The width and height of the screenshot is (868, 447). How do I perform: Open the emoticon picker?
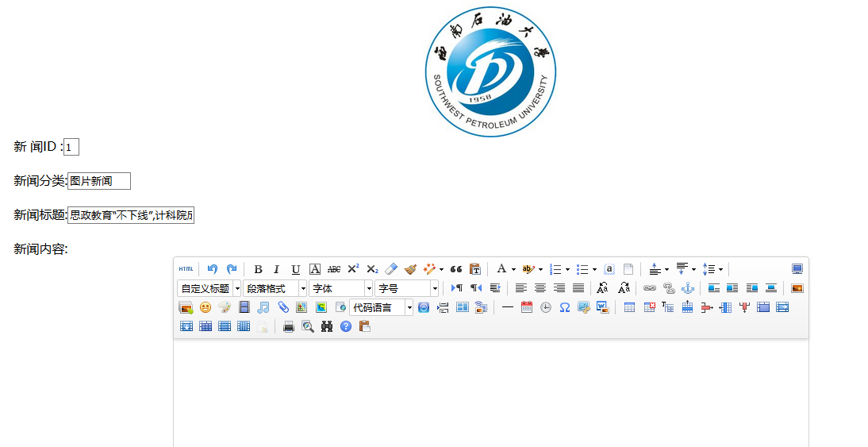click(x=205, y=307)
